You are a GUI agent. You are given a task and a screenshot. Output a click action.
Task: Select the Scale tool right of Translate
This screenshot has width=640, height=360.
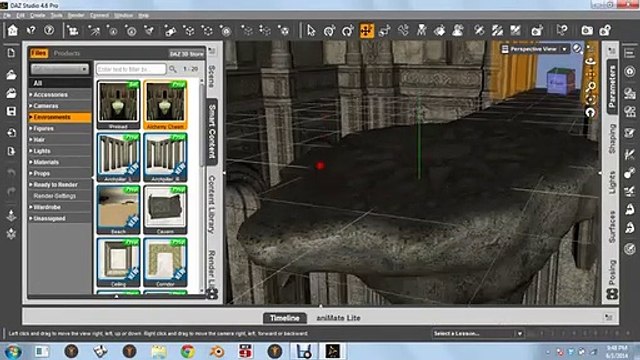pos(384,31)
